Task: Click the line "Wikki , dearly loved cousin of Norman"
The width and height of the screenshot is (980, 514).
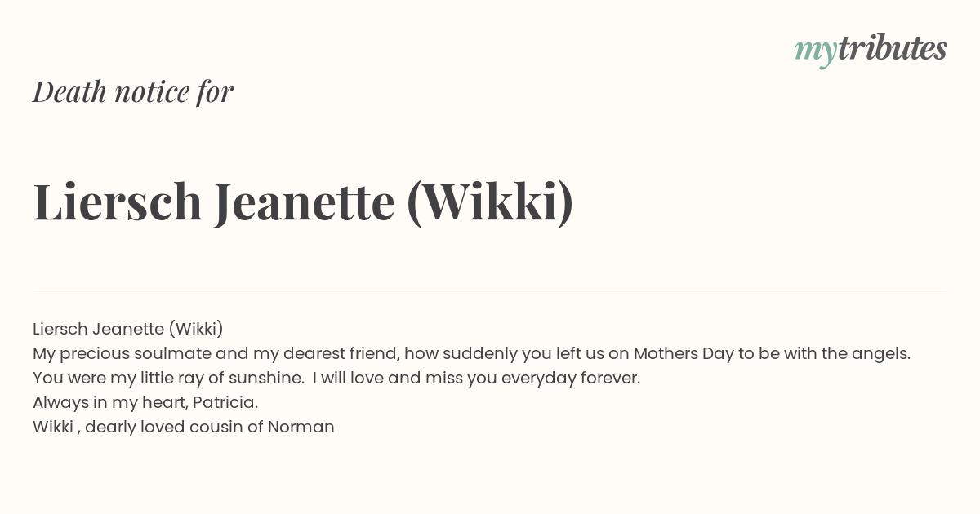Action: point(184,427)
